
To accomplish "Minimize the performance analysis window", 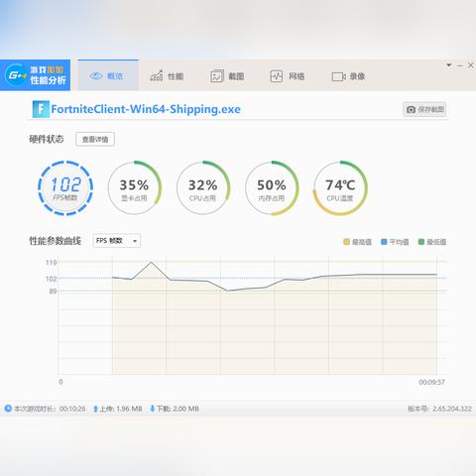I will [460, 65].
